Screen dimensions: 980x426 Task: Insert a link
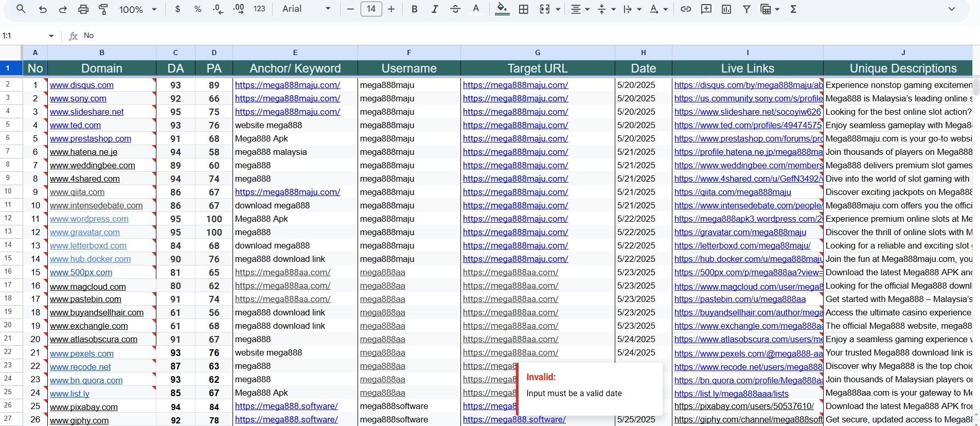[x=686, y=9]
